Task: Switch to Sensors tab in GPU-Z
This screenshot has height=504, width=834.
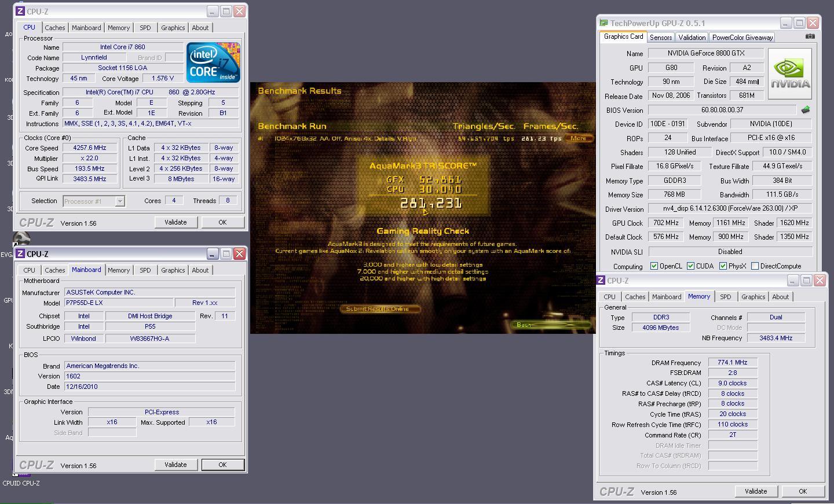Action: [661, 37]
